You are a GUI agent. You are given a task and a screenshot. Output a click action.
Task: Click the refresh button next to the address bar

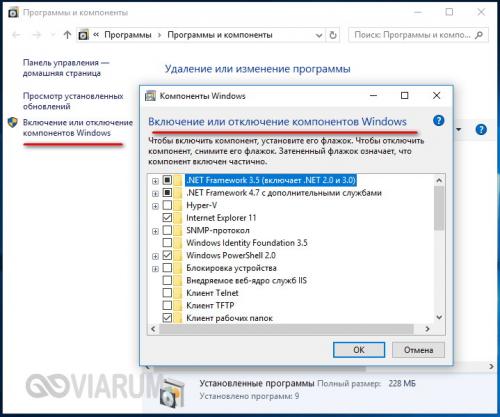(333, 35)
